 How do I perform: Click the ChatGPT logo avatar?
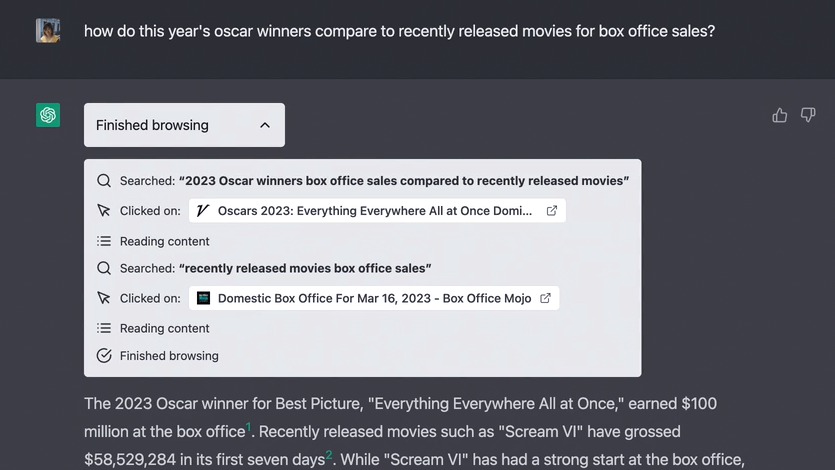click(x=48, y=115)
